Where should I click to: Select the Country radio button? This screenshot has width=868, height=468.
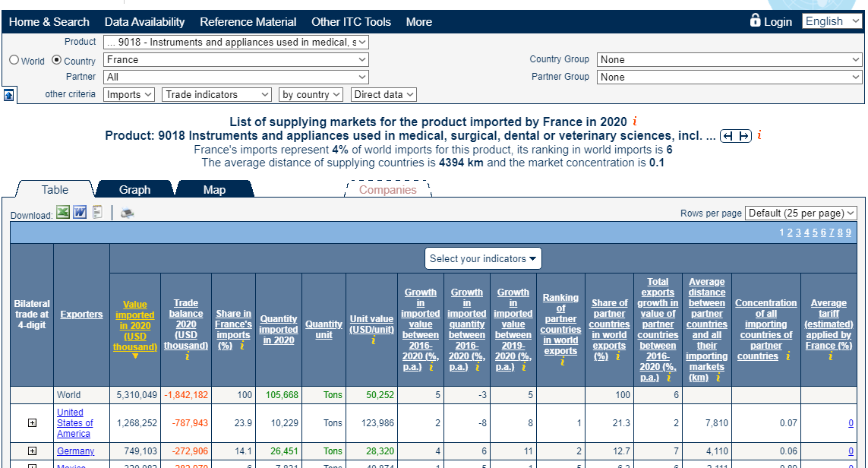coord(56,60)
